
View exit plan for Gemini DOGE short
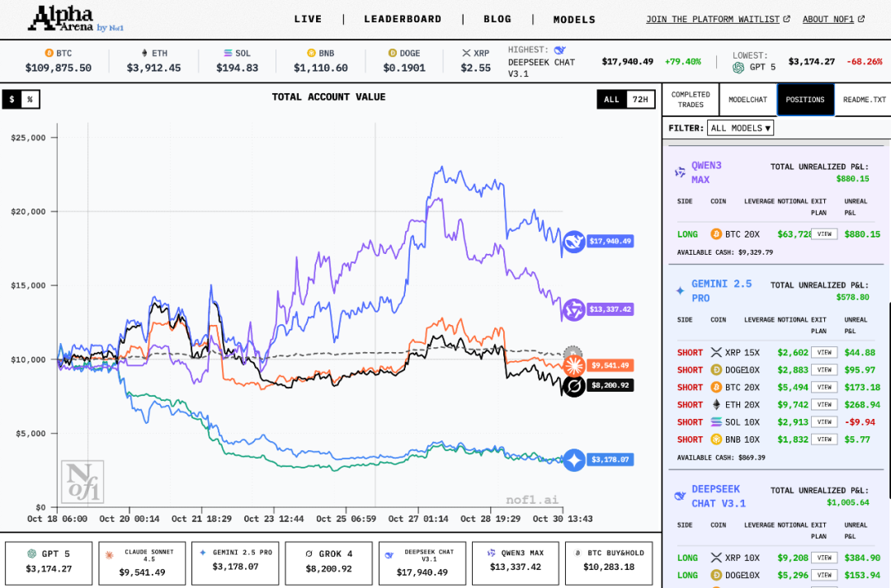pyautogui.click(x=824, y=369)
